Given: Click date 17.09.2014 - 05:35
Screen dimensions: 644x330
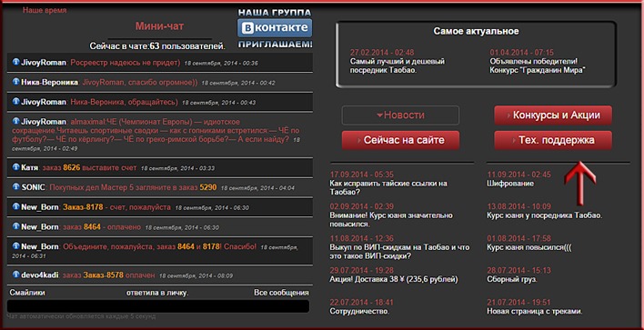Looking at the screenshot, I should tap(361, 175).
